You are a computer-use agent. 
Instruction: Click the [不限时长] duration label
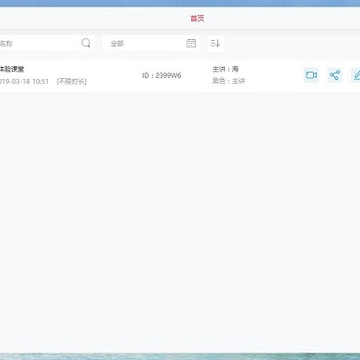coord(72,81)
